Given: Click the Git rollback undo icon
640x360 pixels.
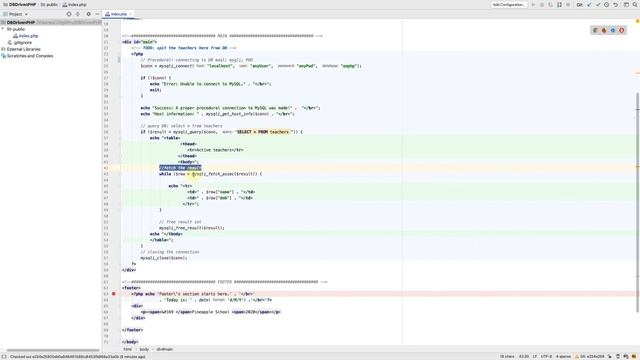Looking at the screenshot, I should 616,4.
